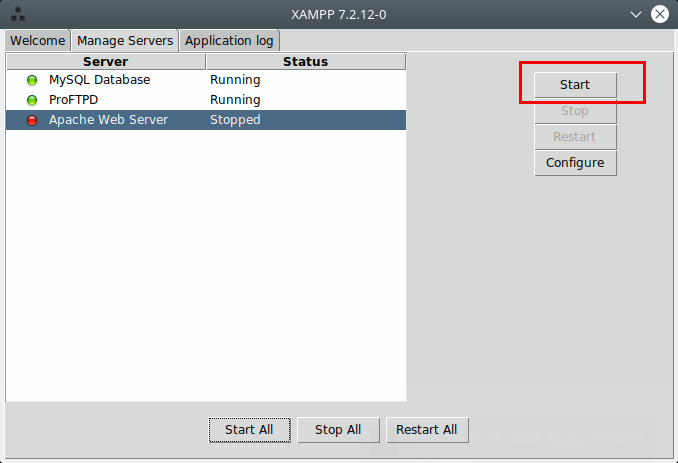Click the title bar down-chevron button
Viewport: 678px width, 463px height.
[636, 14]
